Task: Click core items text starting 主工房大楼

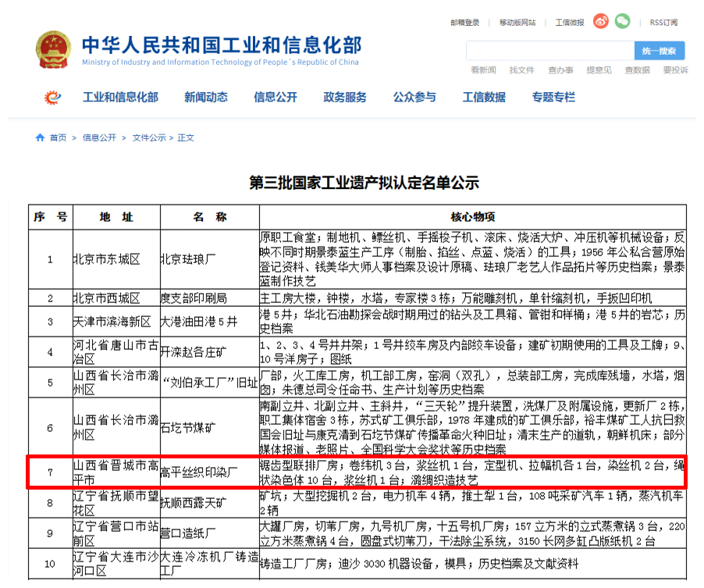Action: tap(456, 298)
